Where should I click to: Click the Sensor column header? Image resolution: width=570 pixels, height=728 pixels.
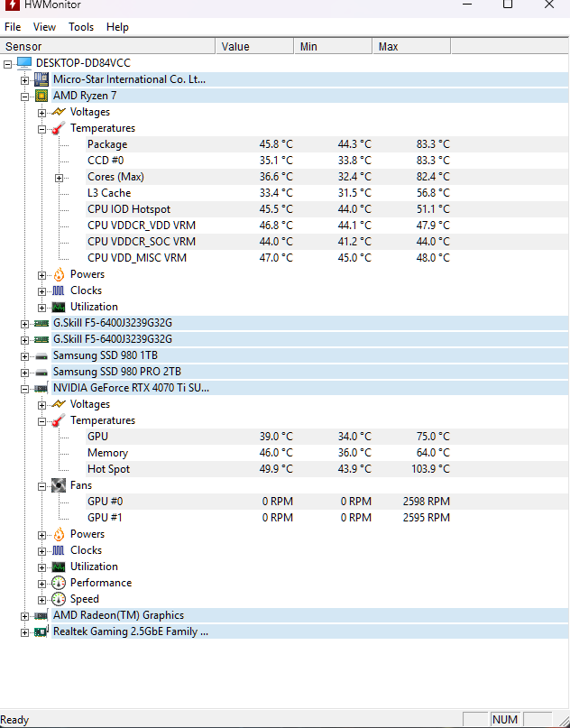(107, 46)
